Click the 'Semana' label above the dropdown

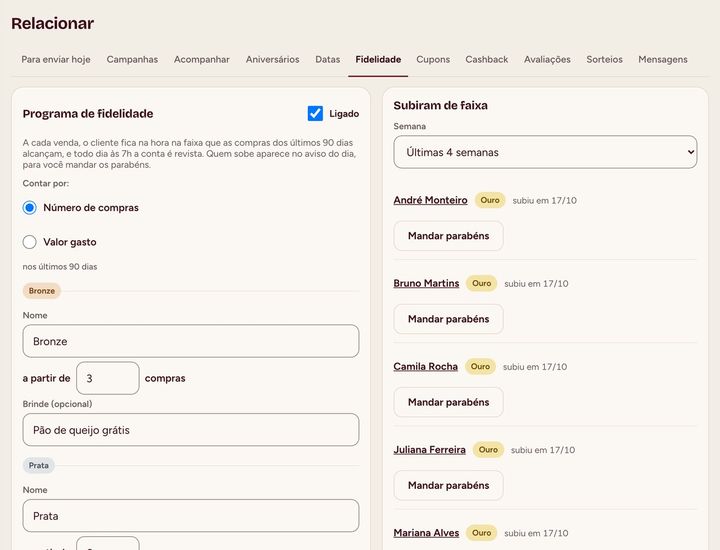click(x=409, y=126)
